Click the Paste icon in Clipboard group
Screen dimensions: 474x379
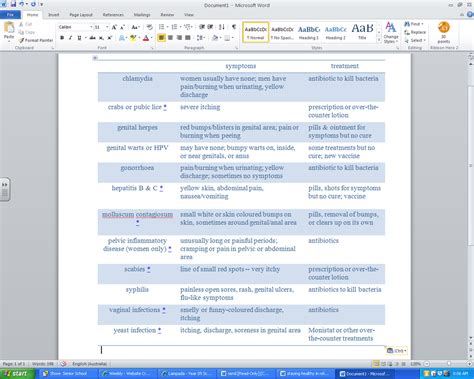(x=9, y=31)
